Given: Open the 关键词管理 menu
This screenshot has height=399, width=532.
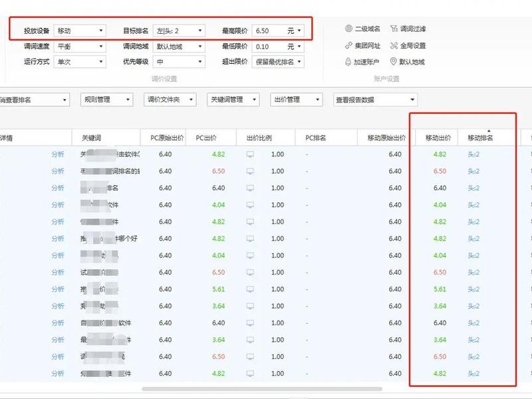Looking at the screenshot, I should point(233,99).
